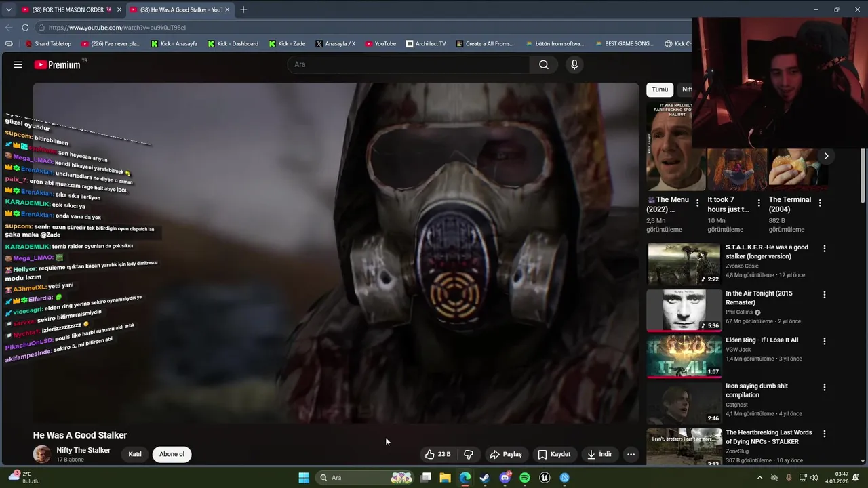Open the YouTube hamburger guide menu
This screenshot has height=488, width=868.
[18, 65]
